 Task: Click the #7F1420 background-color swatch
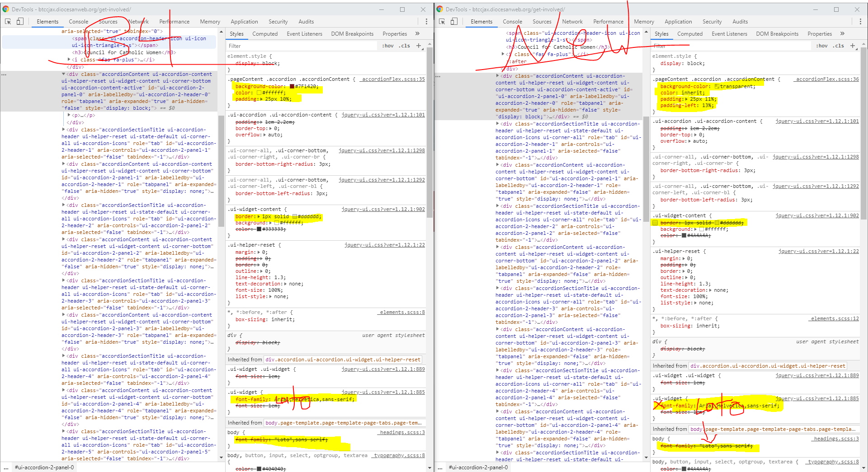point(292,86)
